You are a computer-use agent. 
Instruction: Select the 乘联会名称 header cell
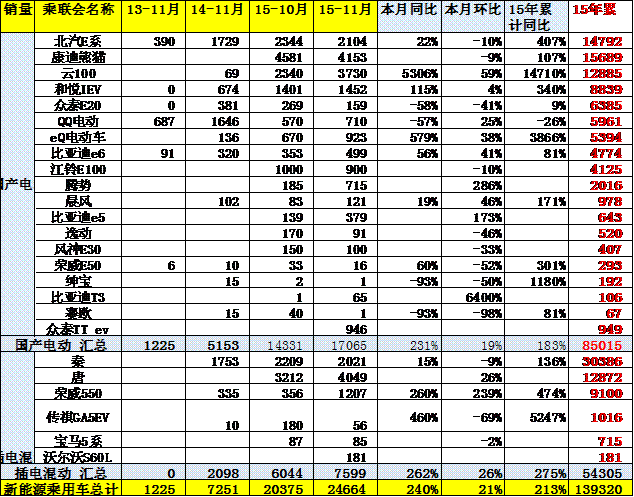pyautogui.click(x=78, y=16)
